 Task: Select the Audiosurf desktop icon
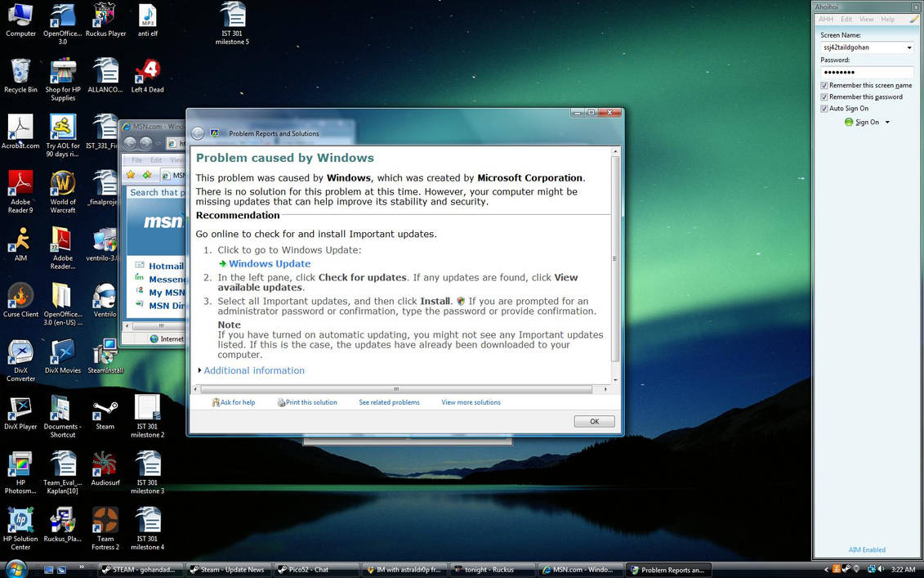[105, 468]
